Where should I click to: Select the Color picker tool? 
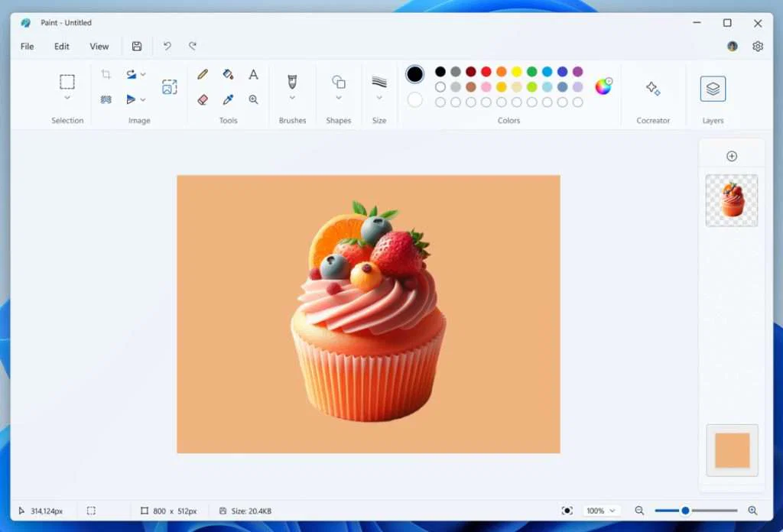coord(227,99)
